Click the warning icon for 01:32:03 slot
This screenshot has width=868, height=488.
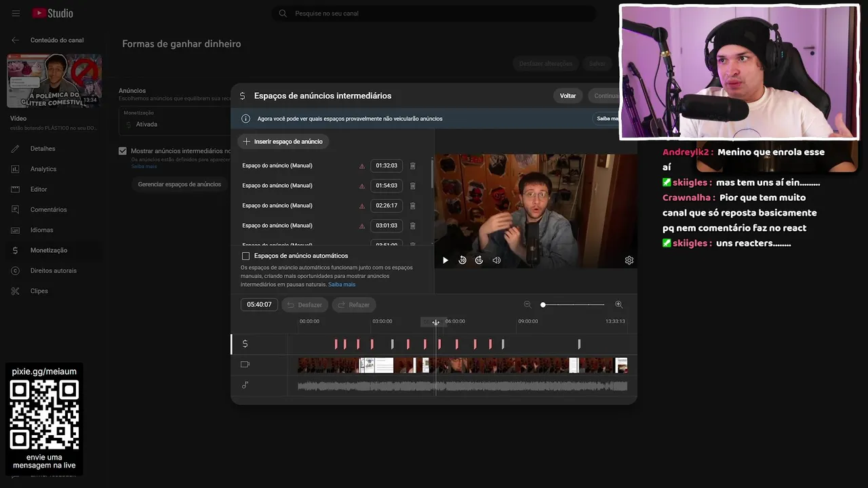[362, 166]
